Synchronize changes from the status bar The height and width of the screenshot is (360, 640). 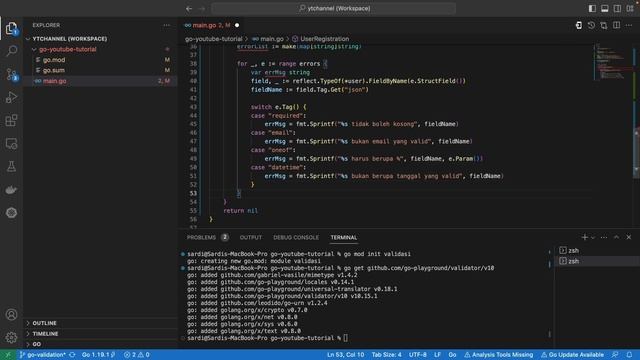(72, 355)
